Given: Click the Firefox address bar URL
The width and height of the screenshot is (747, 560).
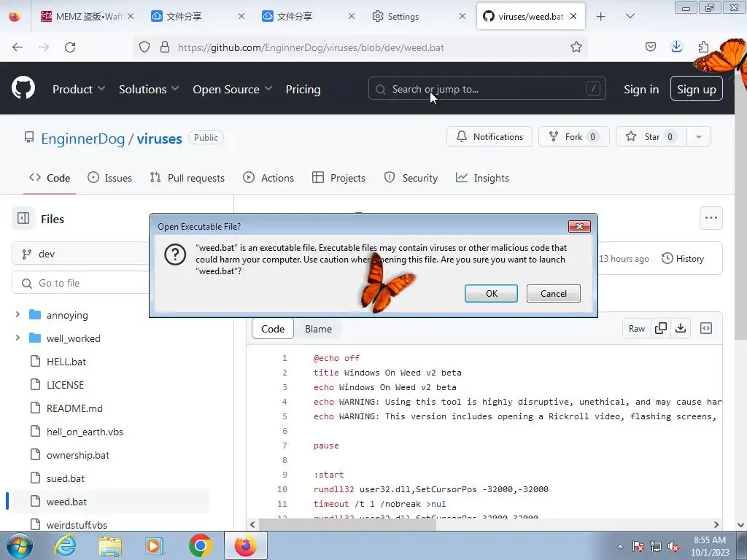Looking at the screenshot, I should [311, 47].
